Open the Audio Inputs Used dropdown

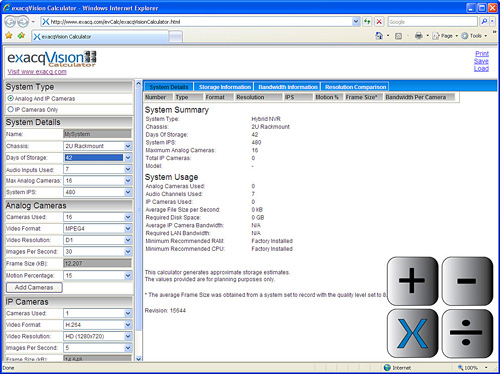pyautogui.click(x=97, y=169)
